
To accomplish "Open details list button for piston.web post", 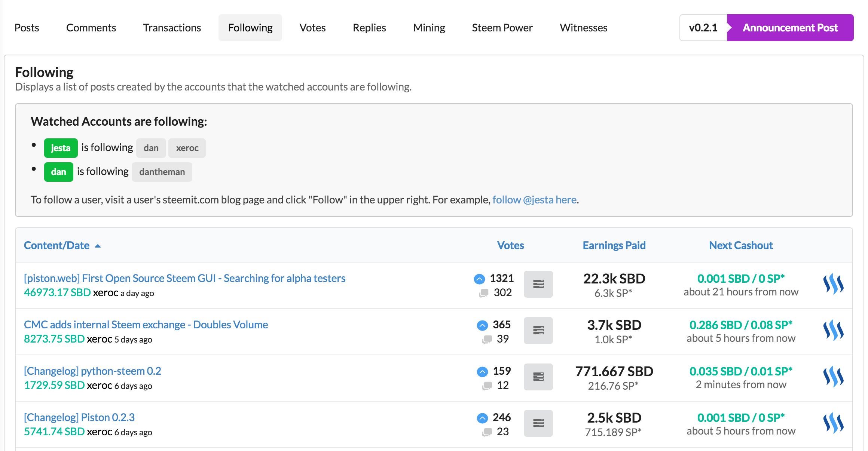I will pyautogui.click(x=538, y=284).
